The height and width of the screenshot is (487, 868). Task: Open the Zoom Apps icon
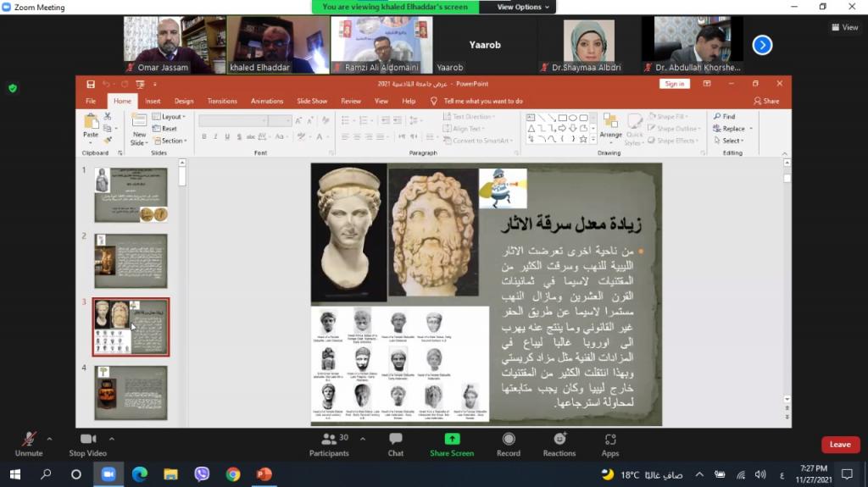point(610,439)
